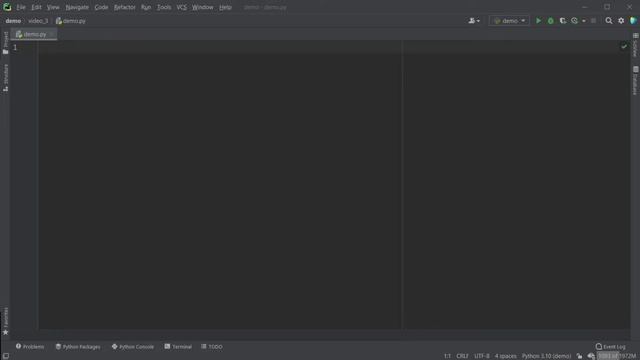Open the VCS menu
Image resolution: width=640 pixels, height=360 pixels.
182,7
